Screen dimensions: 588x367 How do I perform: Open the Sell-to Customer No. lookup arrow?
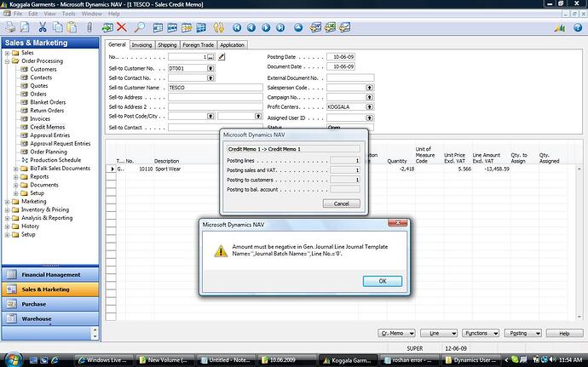[210, 68]
